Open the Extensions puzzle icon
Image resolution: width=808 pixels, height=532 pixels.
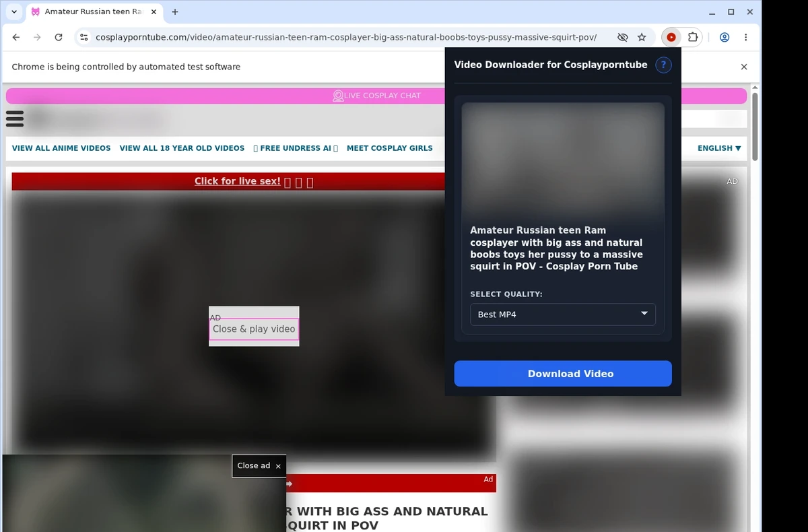pos(693,38)
